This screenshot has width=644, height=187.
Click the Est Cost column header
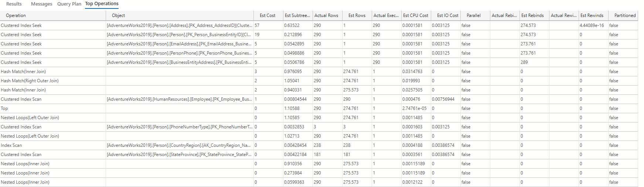coord(268,15)
